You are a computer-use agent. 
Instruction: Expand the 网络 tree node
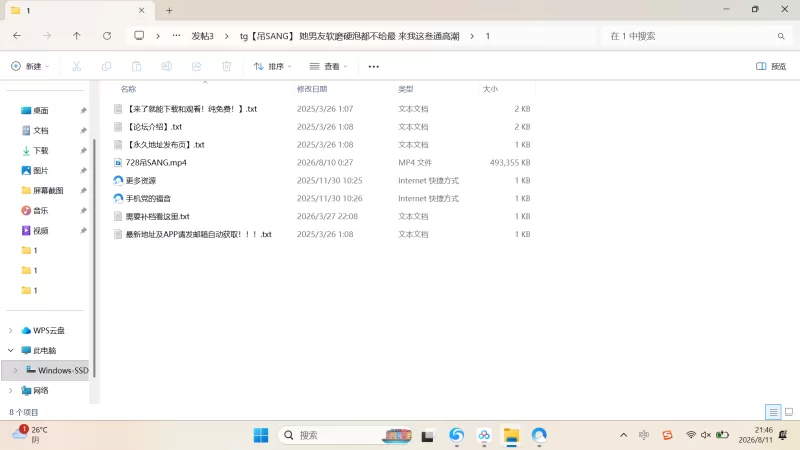(11, 390)
